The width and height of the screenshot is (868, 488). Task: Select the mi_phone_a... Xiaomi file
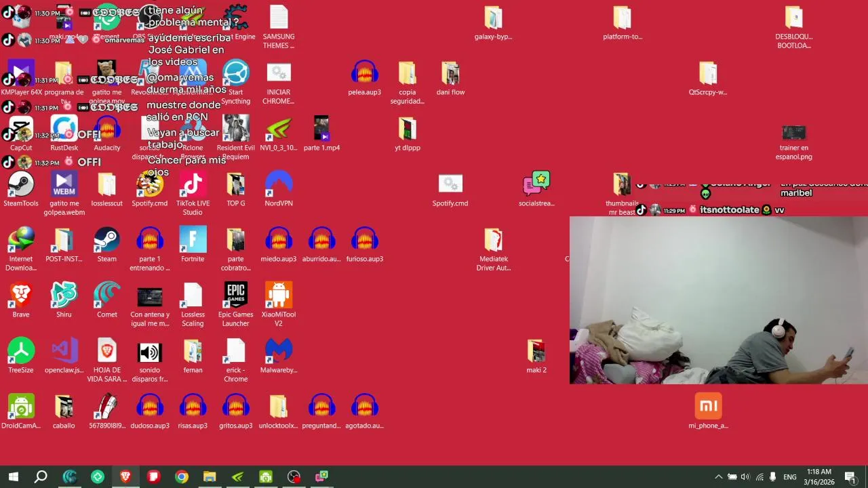pos(708,412)
